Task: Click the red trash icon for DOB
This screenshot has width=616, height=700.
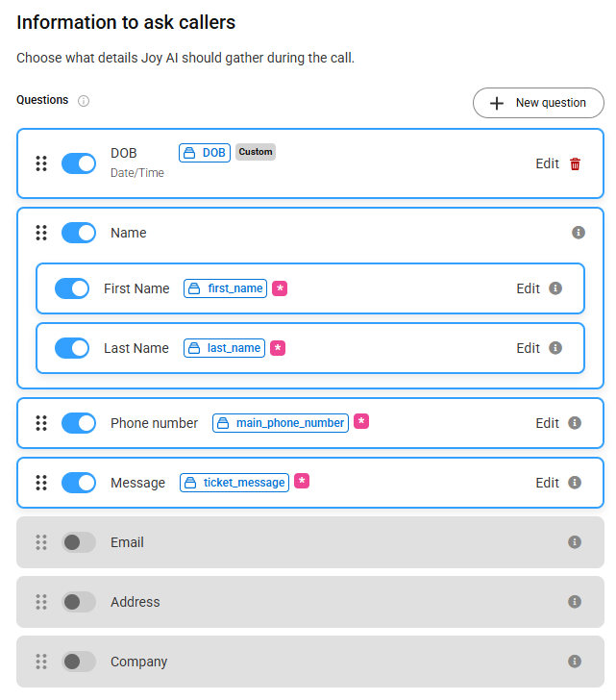Action: [575, 163]
